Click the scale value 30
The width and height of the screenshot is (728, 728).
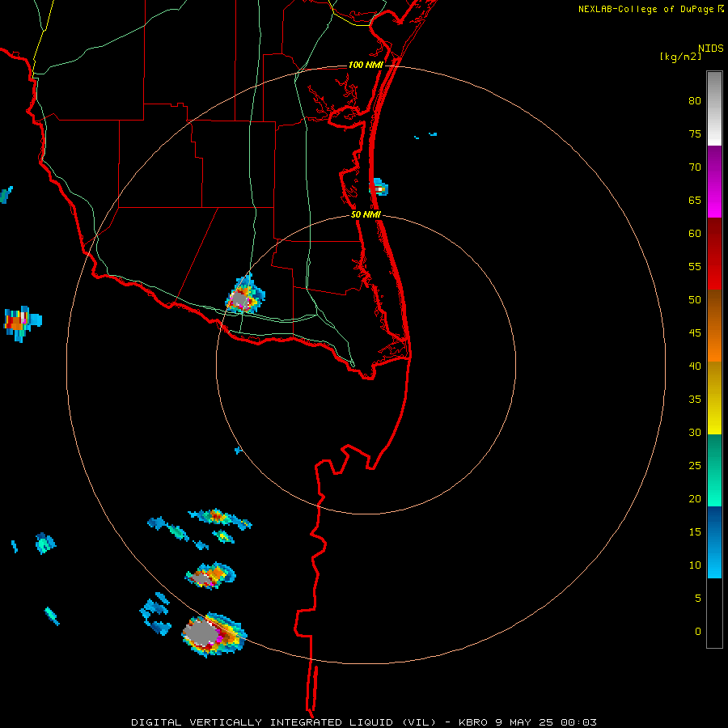tap(695, 432)
